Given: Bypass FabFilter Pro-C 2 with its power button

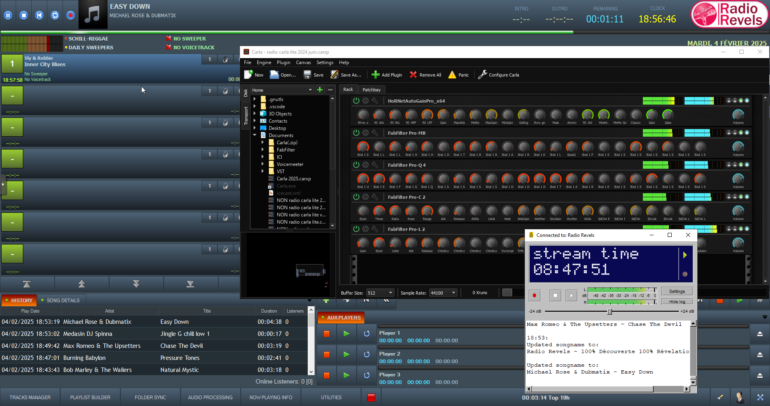Looking at the screenshot, I should pyautogui.click(x=356, y=197).
